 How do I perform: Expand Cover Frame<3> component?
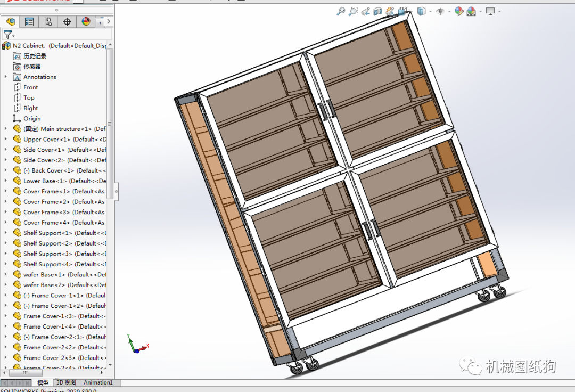5,212
